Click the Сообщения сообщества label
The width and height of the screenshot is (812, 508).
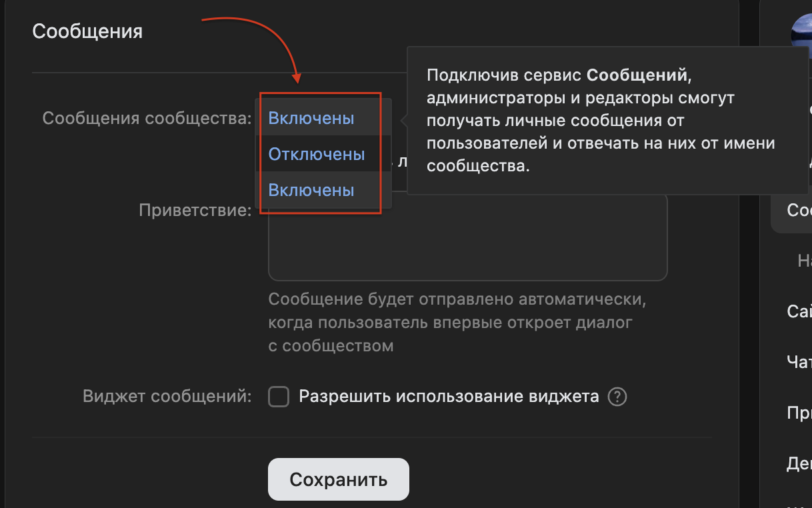(x=147, y=118)
